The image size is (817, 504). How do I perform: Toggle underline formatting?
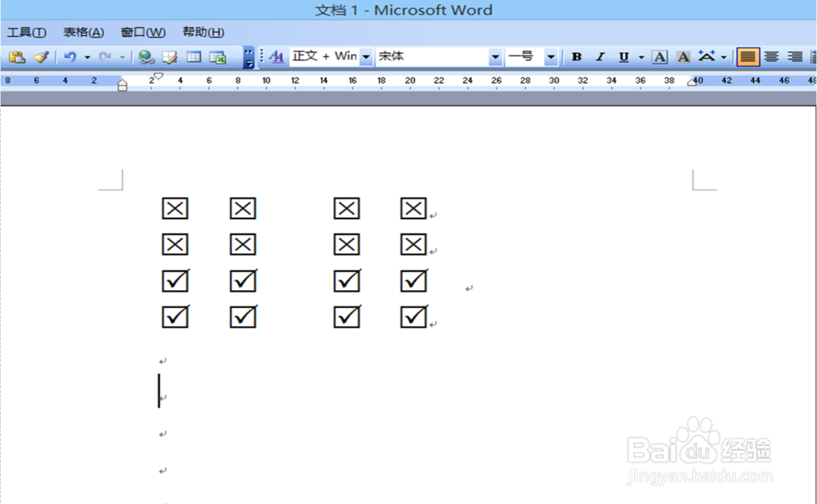point(623,57)
